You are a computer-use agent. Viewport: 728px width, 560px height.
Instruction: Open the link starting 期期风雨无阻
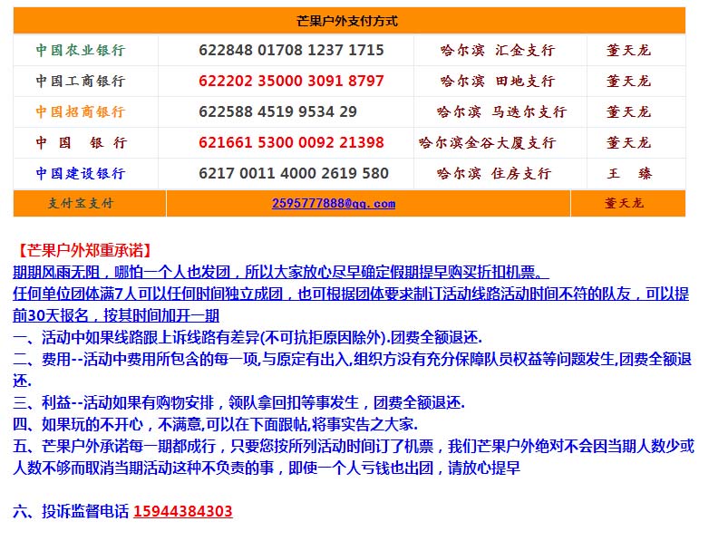pyautogui.click(x=281, y=272)
